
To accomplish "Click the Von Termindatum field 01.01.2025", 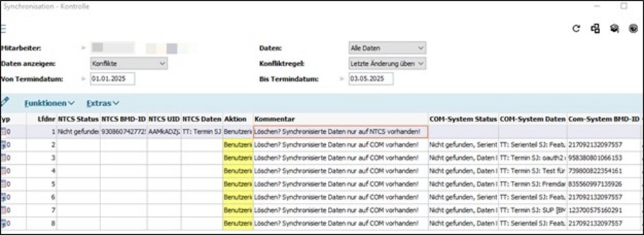I will 113,79.
